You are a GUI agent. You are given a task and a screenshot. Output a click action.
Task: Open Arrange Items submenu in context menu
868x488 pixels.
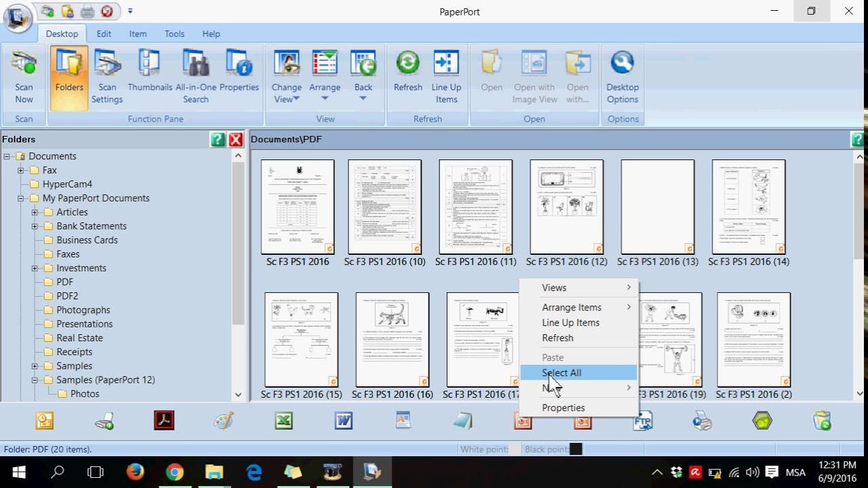[x=579, y=307]
